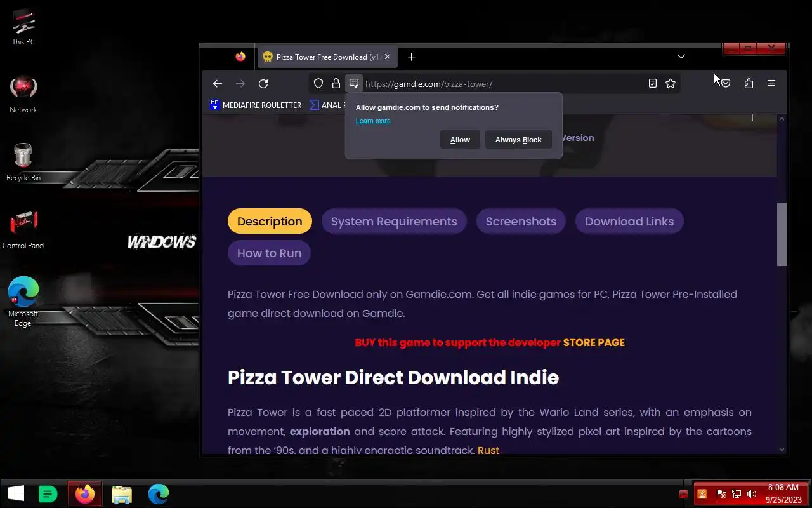The width and height of the screenshot is (812, 508).
Task: Open the Windows Start button
Action: [15, 493]
